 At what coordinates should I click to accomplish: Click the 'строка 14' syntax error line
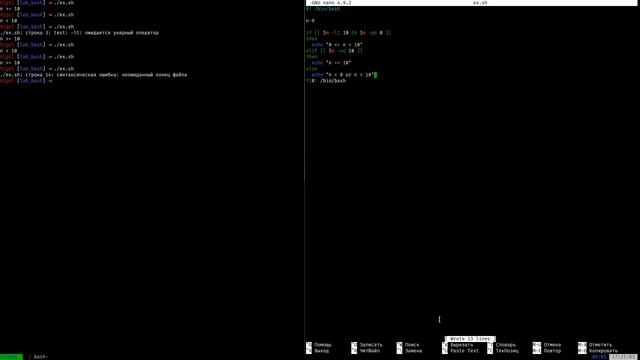[x=93, y=75]
